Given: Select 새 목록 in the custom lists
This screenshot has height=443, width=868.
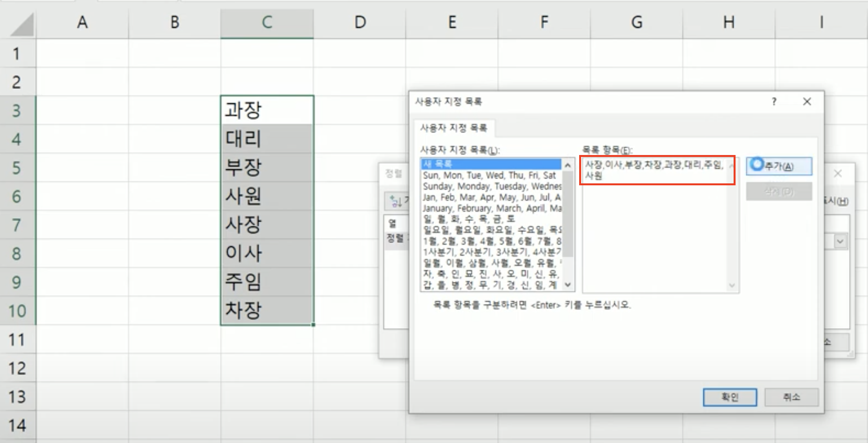Looking at the screenshot, I should pos(491,164).
